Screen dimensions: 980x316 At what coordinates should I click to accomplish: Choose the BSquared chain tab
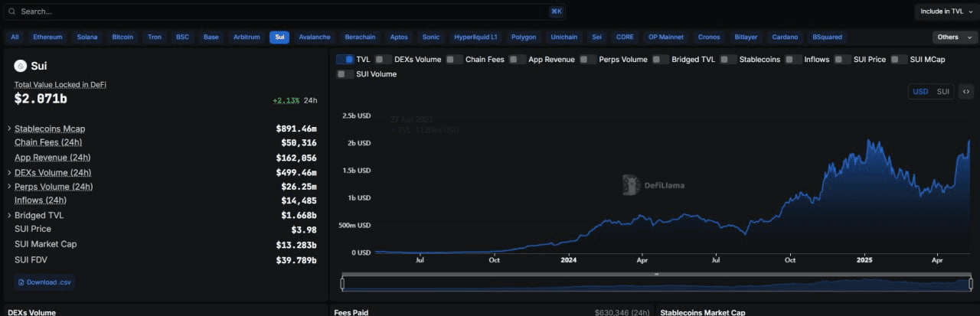point(827,37)
